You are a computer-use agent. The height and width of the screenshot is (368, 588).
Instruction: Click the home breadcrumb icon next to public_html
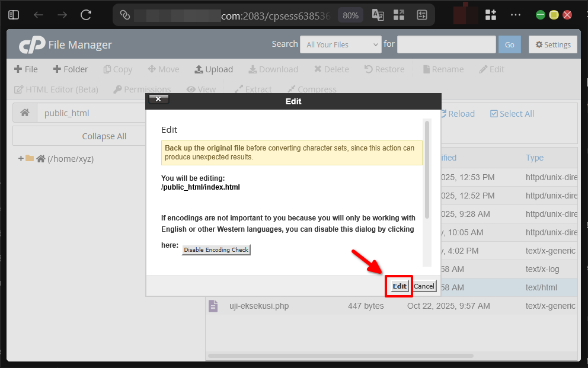coord(25,112)
